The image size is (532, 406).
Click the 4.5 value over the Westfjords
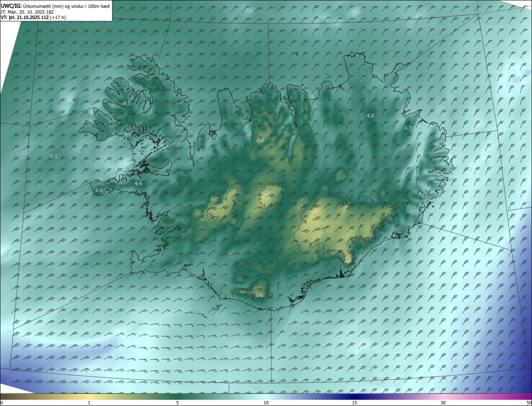[x=127, y=103]
